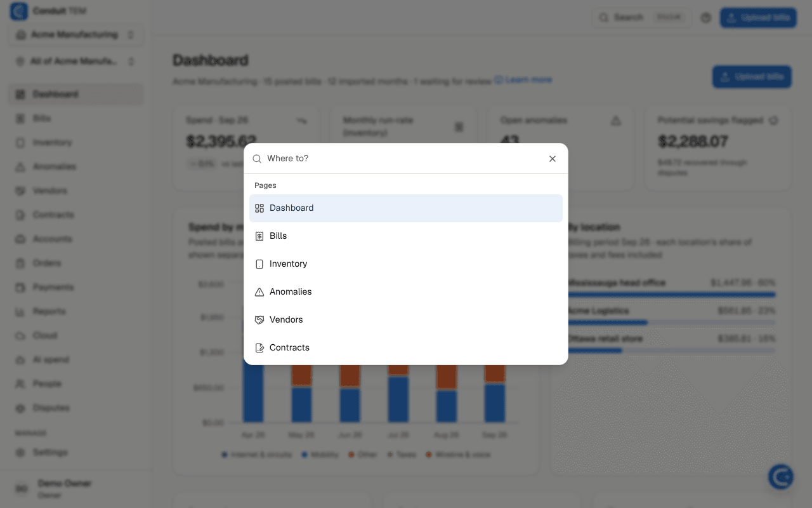
Task: Choose Anomalies in the Pages list
Action: point(406,292)
